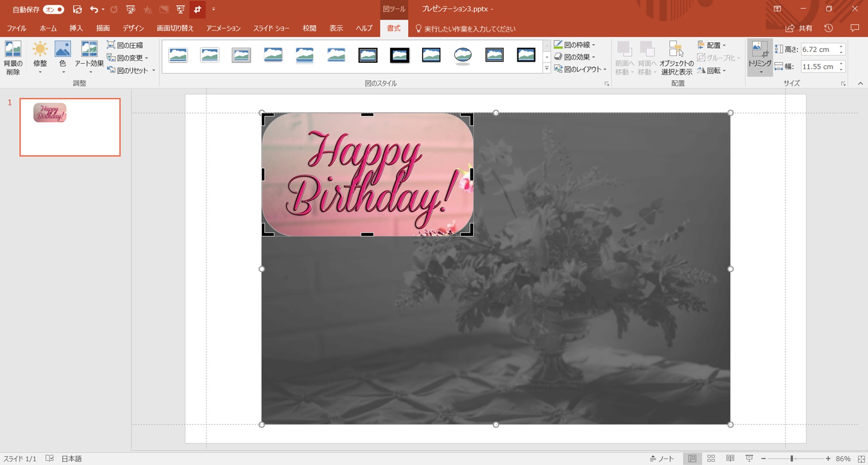This screenshot has height=465, width=868.
Task: Click the crop icon in quick access toolbar
Action: [x=198, y=9]
